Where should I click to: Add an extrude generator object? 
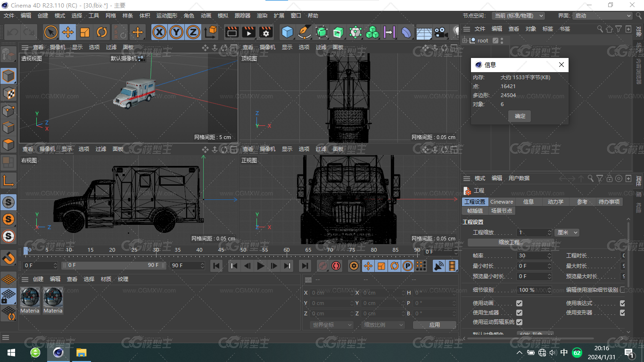[339, 32]
